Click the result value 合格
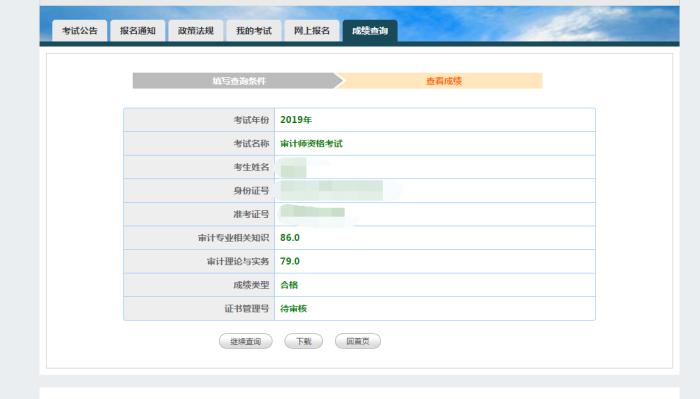 click(x=289, y=285)
